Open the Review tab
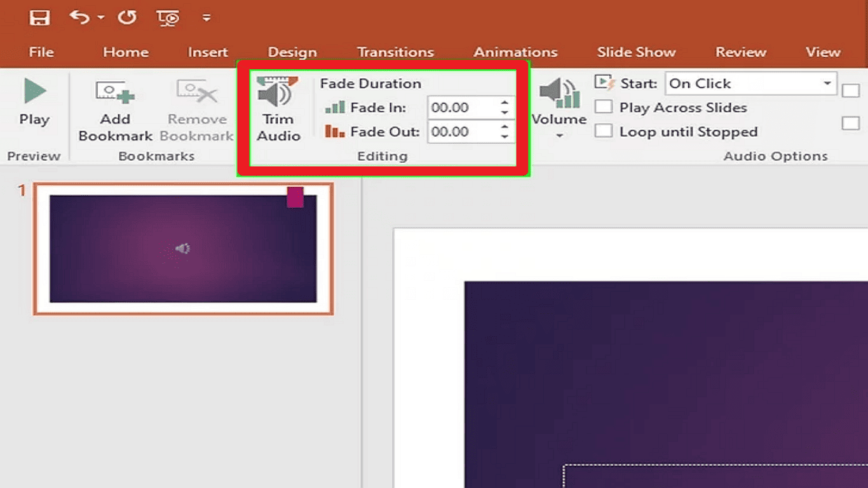The height and width of the screenshot is (488, 868). tap(741, 52)
